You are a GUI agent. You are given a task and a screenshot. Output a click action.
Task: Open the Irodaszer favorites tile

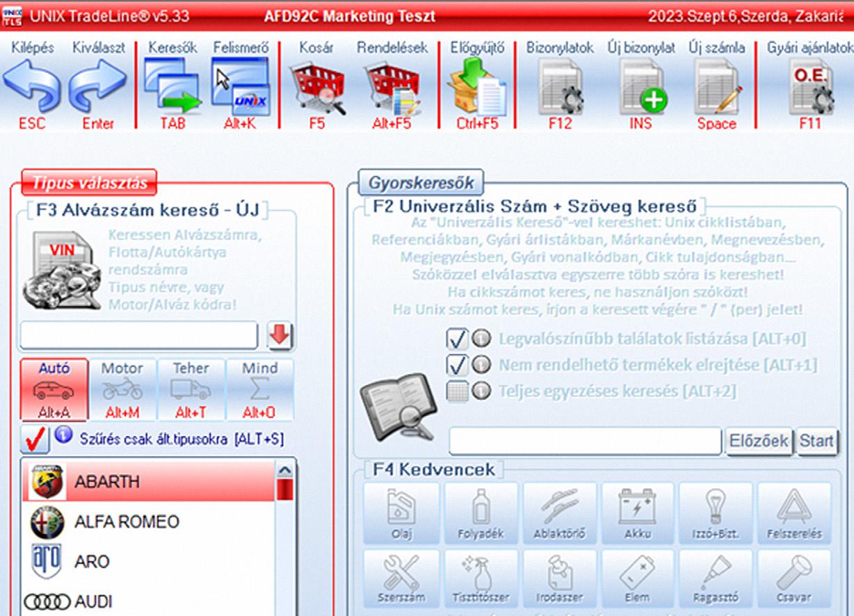click(559, 578)
